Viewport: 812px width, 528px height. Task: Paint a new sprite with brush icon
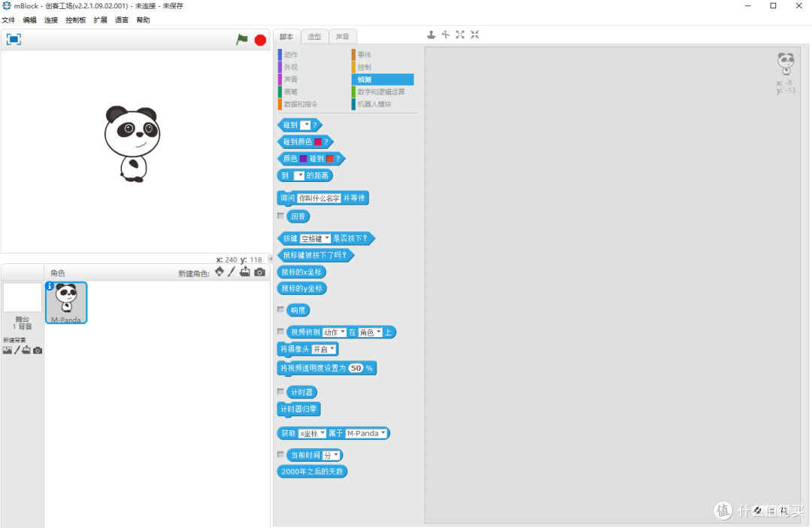(232, 272)
